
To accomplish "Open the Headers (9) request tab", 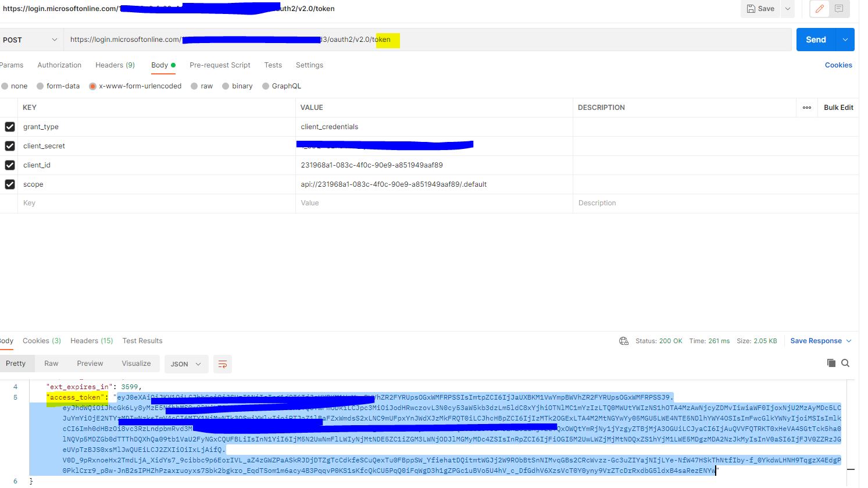I will pyautogui.click(x=115, y=65).
